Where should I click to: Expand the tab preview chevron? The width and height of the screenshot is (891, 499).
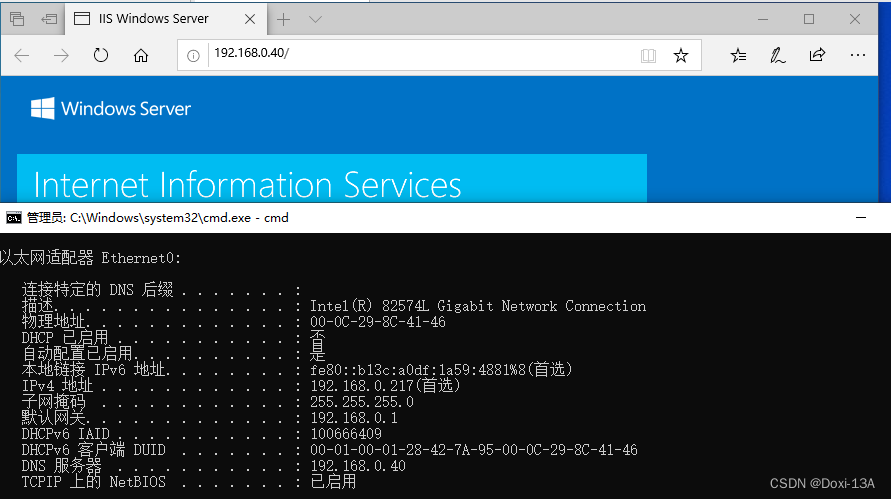pos(315,19)
